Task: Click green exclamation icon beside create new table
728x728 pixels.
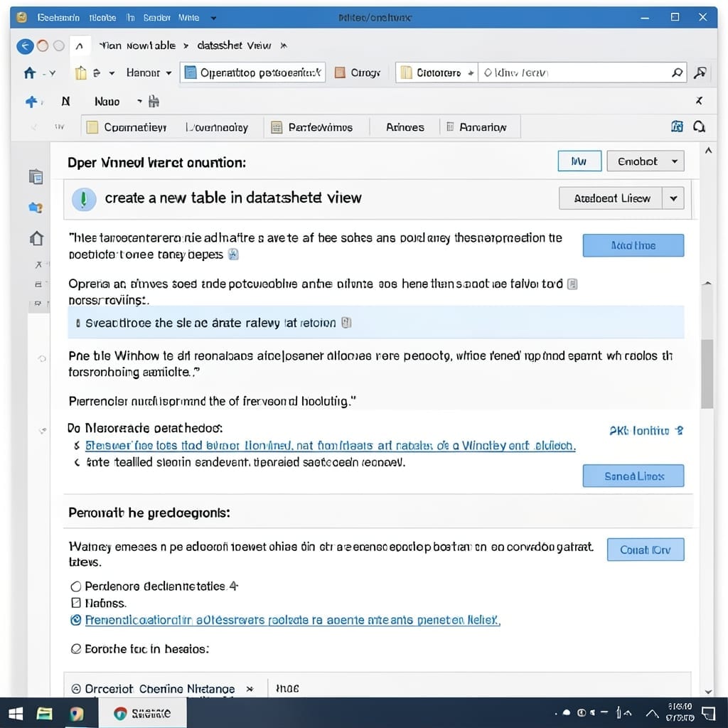Action: click(x=84, y=199)
